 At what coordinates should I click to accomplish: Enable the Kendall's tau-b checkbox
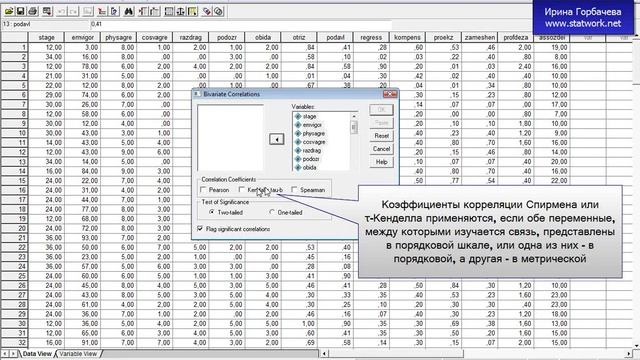[x=242, y=190]
